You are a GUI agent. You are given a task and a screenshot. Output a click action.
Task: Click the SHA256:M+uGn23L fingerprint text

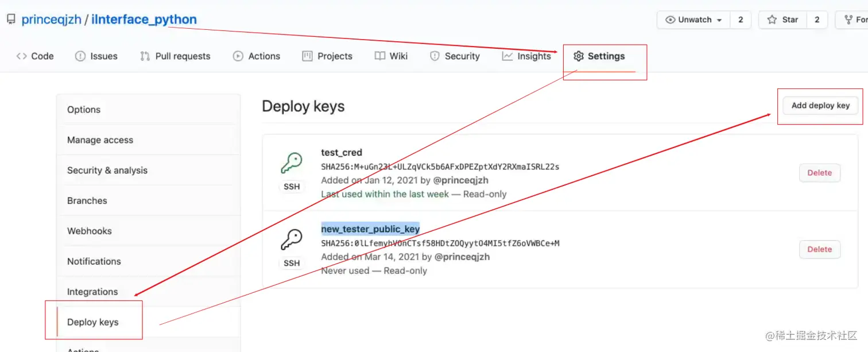pos(440,167)
